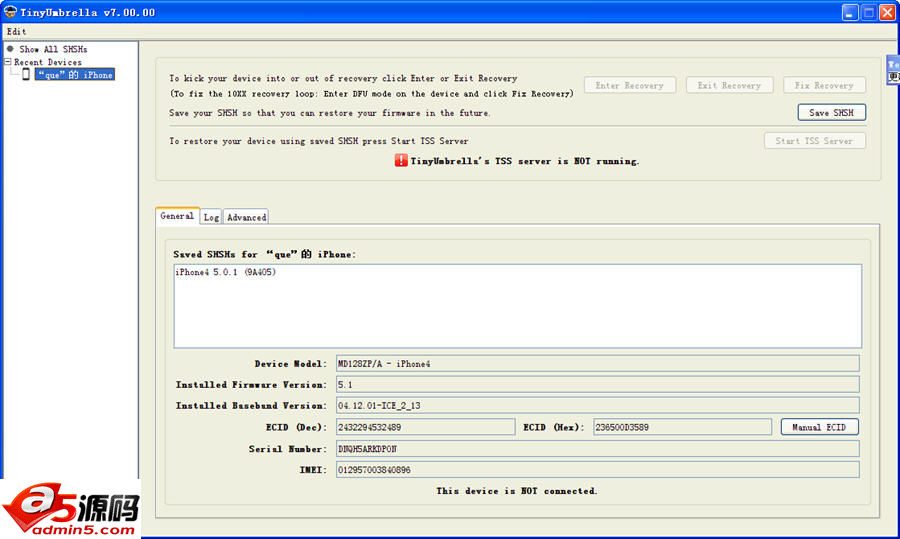Click the Exit Recovery button
The image size is (900, 539).
(x=727, y=86)
